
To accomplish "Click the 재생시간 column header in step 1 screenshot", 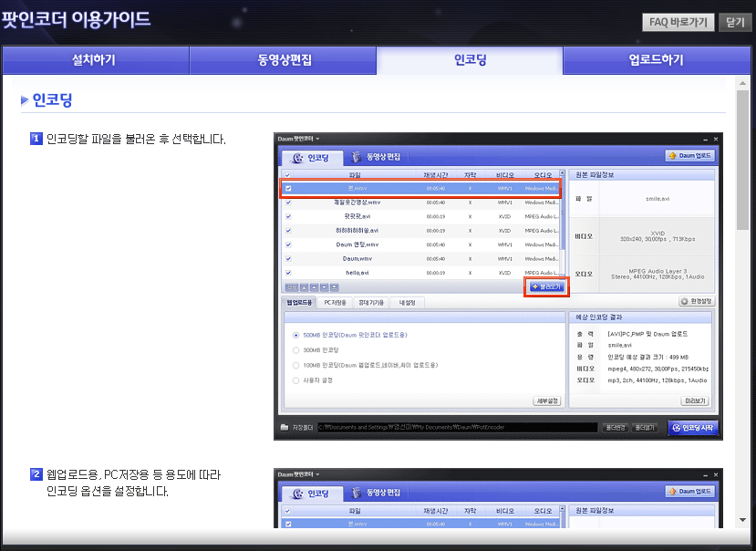I will [x=435, y=174].
